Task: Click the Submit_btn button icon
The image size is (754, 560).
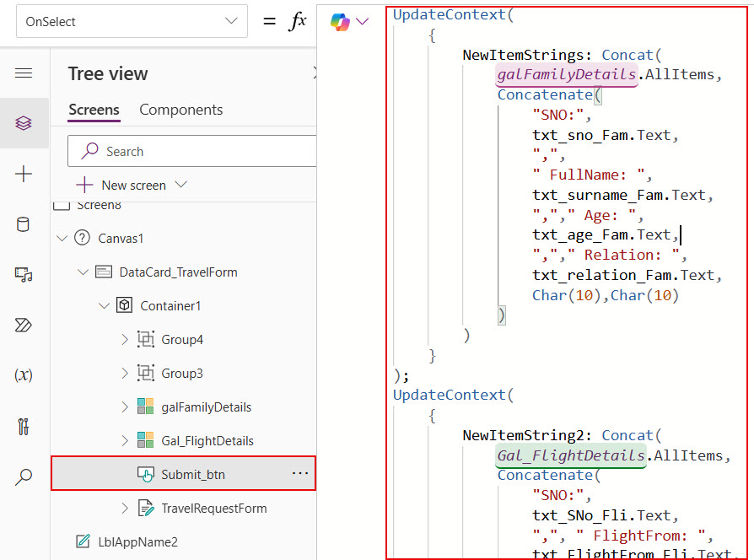Action: point(146,475)
